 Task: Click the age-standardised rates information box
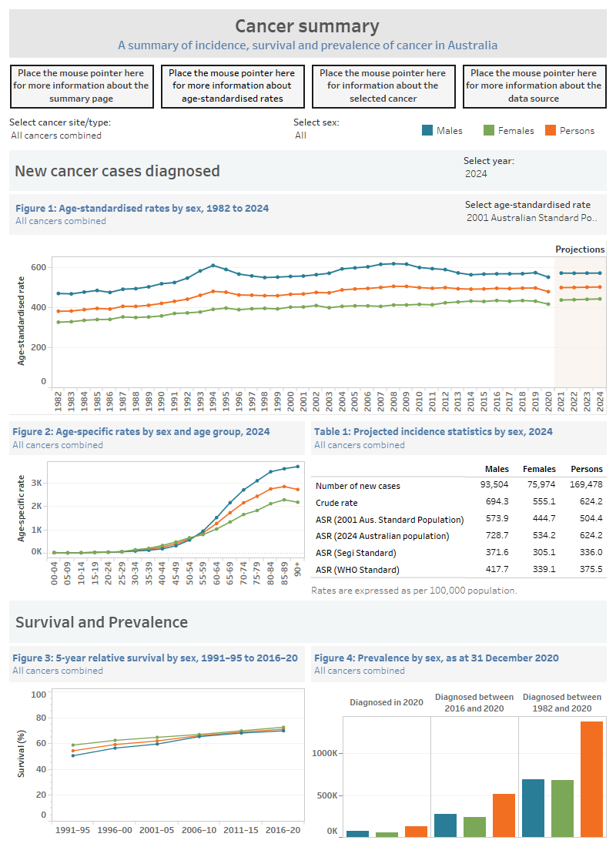click(x=233, y=85)
